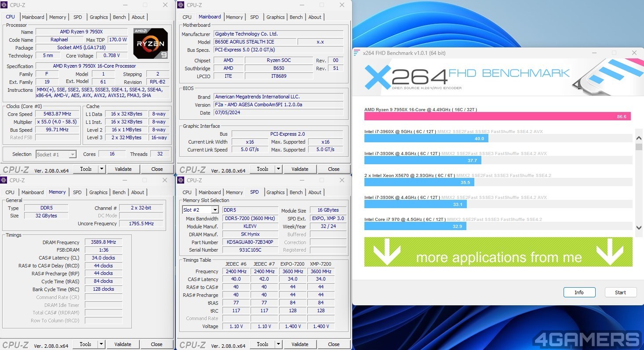This screenshot has width=644, height=350.
Task: Start the x264 FHD benchmark
Action: (621, 292)
